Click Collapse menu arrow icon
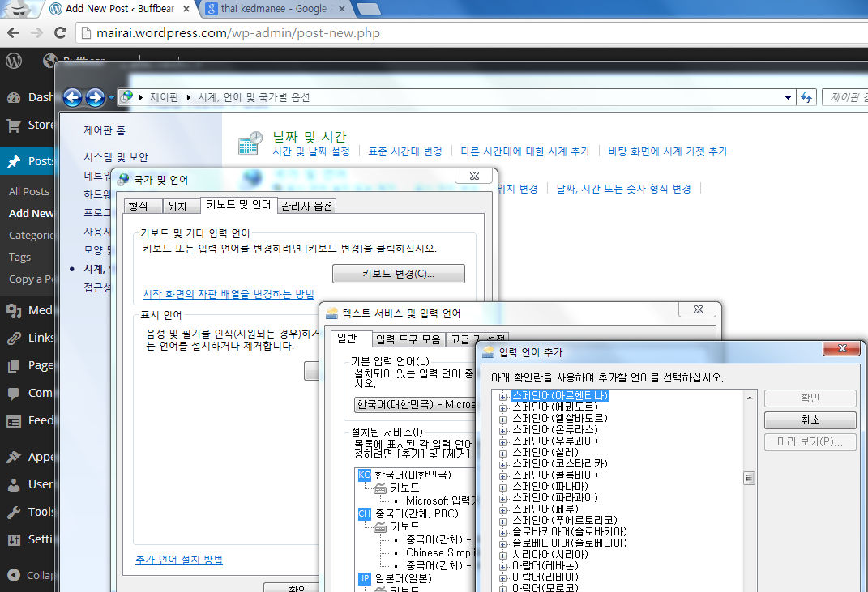This screenshot has height=592, width=868. 14,576
